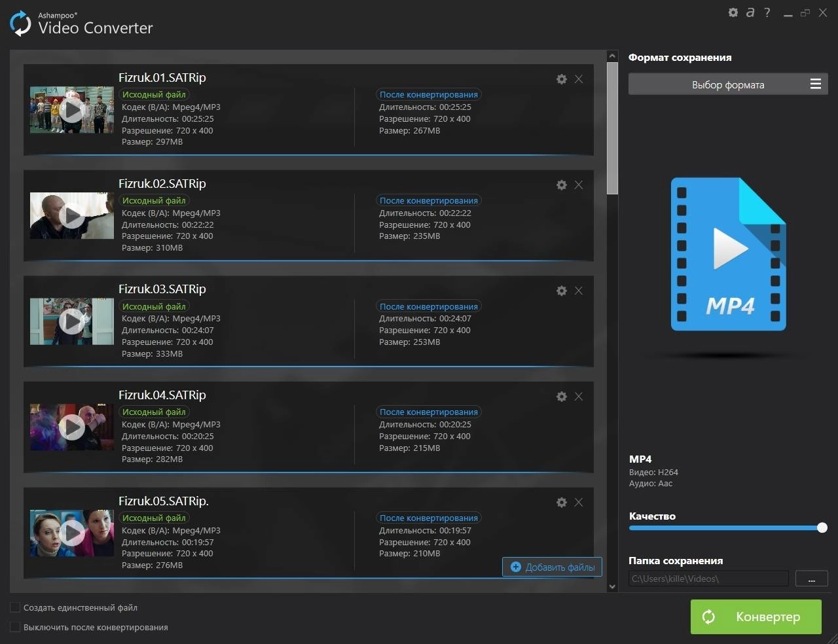This screenshot has height=644, width=838.
Task: Remove Fizruk.02.SATRip from the list
Action: point(579,185)
